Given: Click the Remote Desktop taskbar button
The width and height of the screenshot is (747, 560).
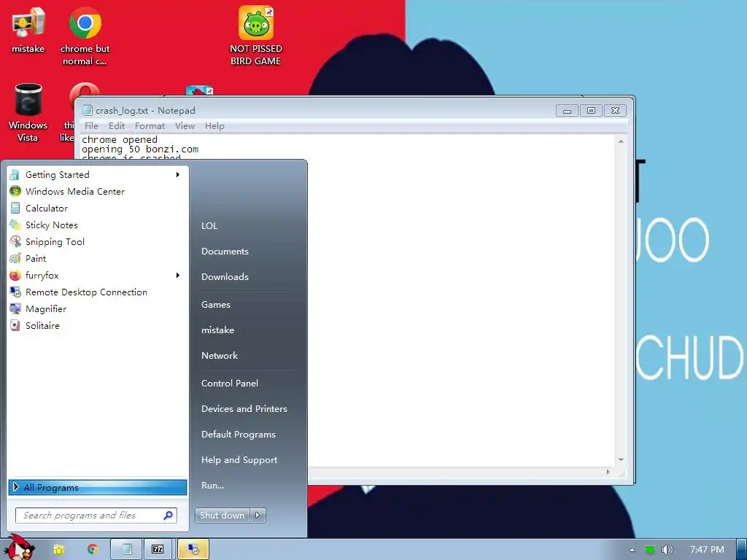Looking at the screenshot, I should (193, 550).
